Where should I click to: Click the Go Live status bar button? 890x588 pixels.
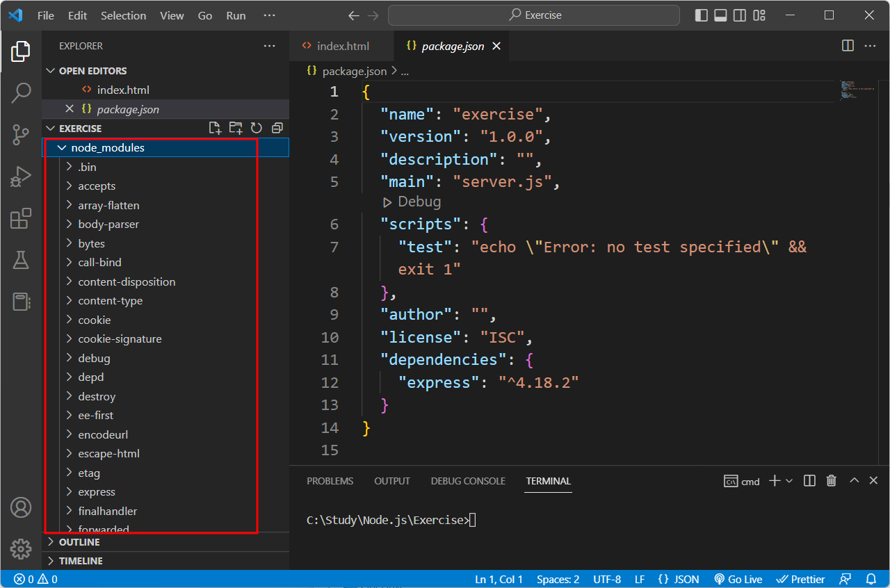738,579
